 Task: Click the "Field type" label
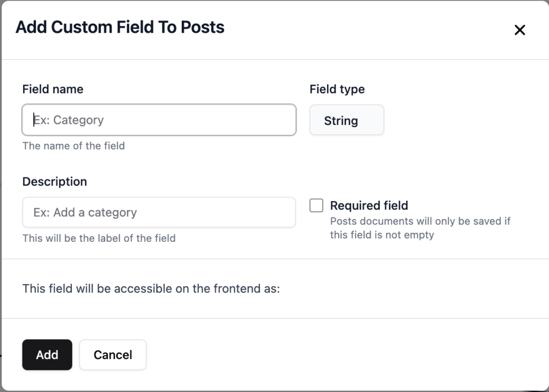point(337,89)
